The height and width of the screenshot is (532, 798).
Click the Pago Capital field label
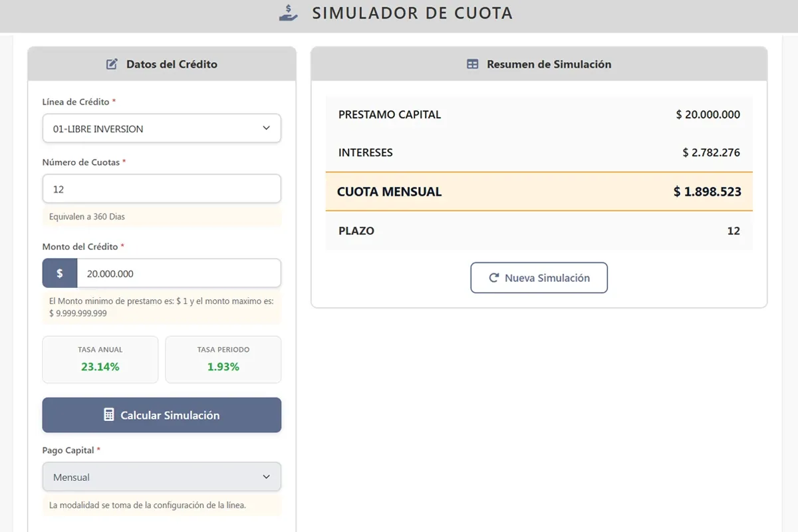point(71,450)
